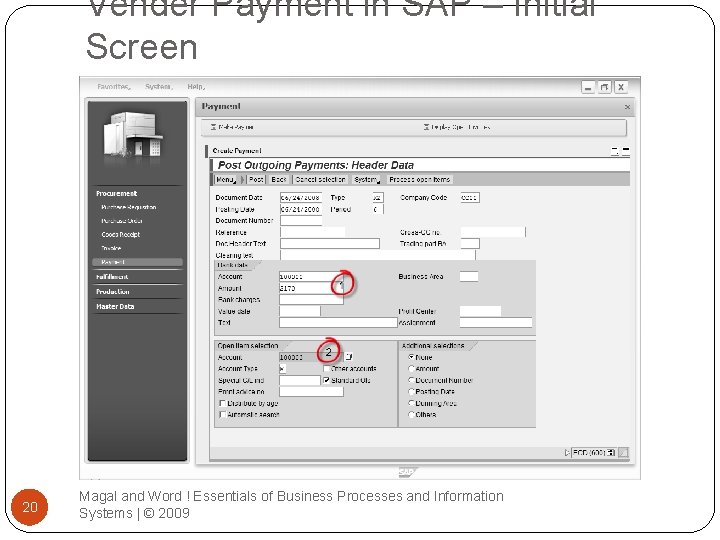Click Cancel selection button
This screenshot has height=540, width=720.
point(320,180)
